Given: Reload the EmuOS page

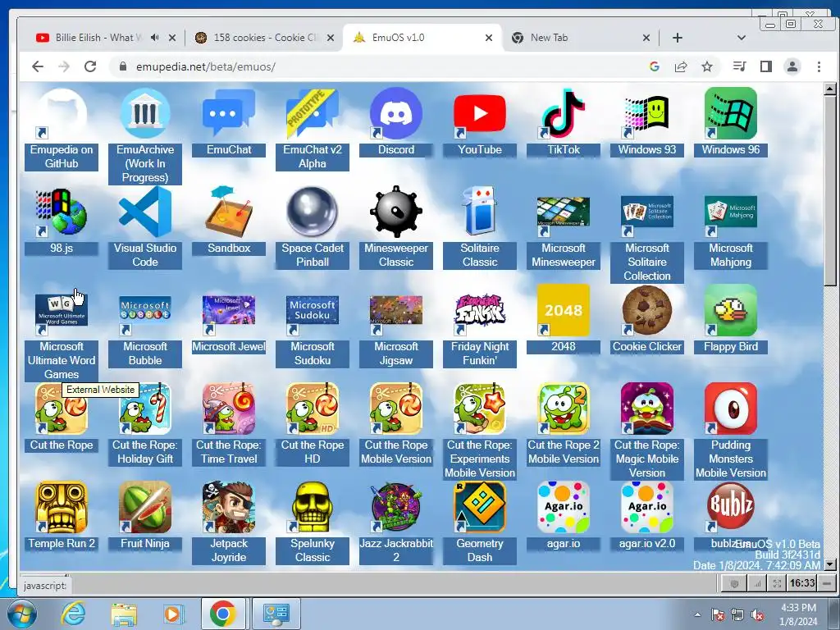Looking at the screenshot, I should tap(90, 66).
